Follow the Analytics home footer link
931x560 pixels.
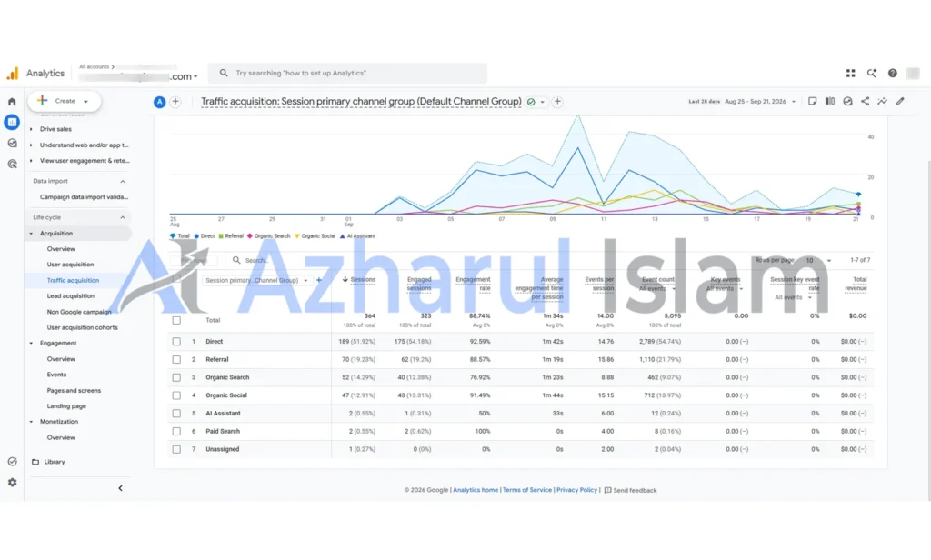pyautogui.click(x=476, y=490)
